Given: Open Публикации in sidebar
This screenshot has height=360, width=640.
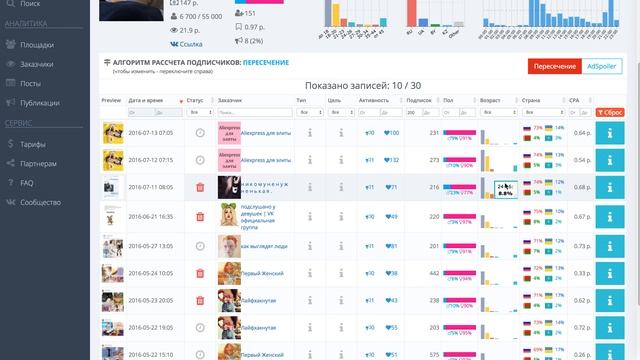Looking at the screenshot, I should coord(40,103).
